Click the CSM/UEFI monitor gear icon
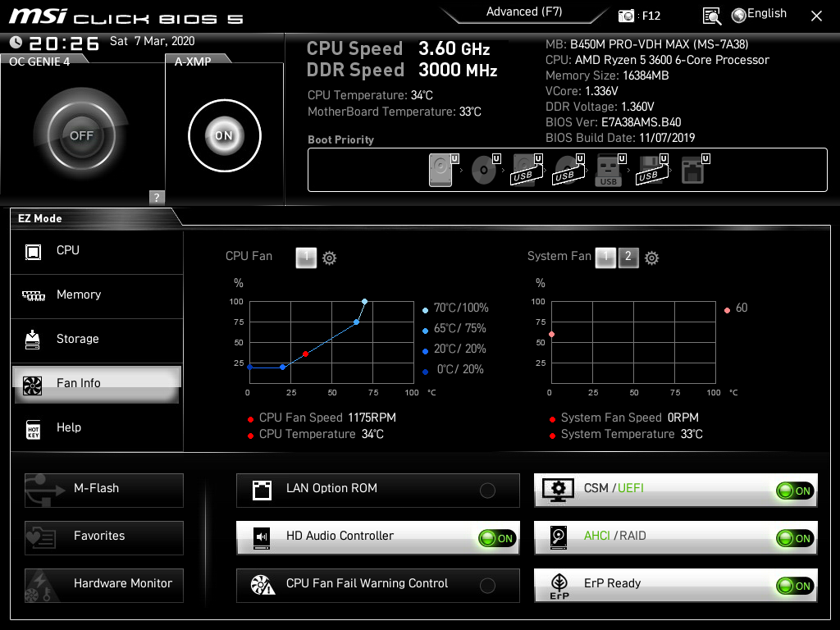Viewport: 840px width, 630px height. click(558, 491)
